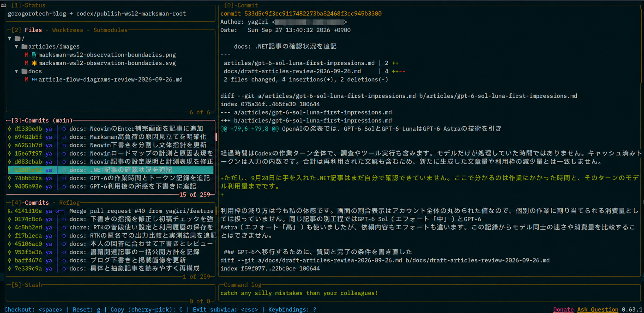Click the Copy (cherry-pick): C hint

pyautogui.click(x=146, y=309)
